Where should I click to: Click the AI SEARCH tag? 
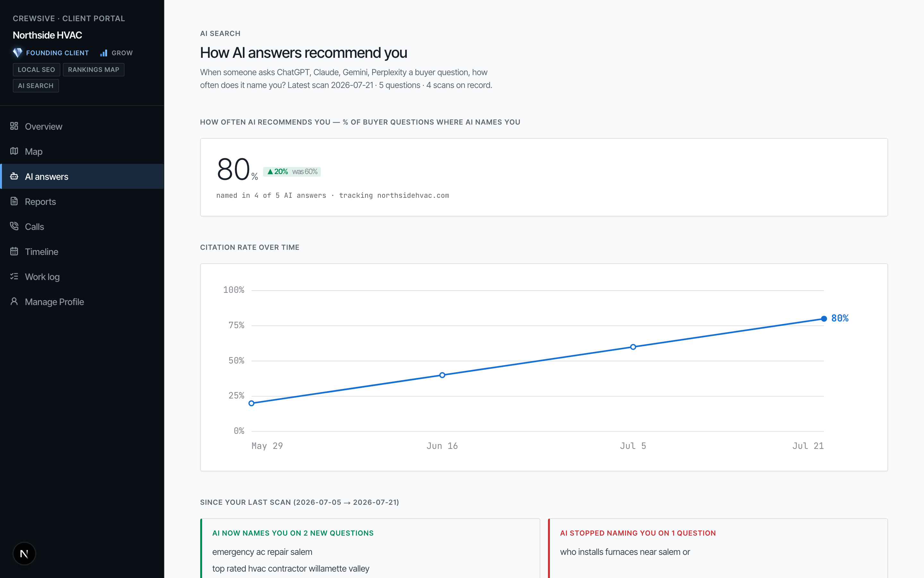(x=36, y=86)
